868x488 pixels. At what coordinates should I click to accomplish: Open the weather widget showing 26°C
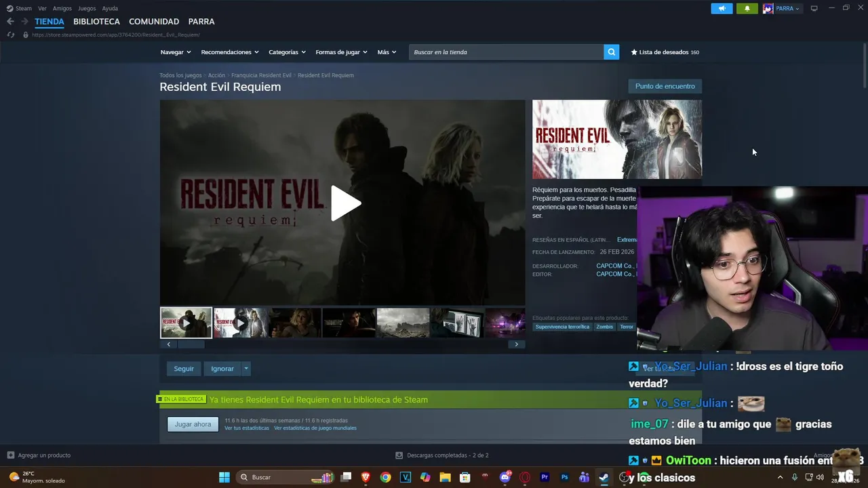coord(38,477)
